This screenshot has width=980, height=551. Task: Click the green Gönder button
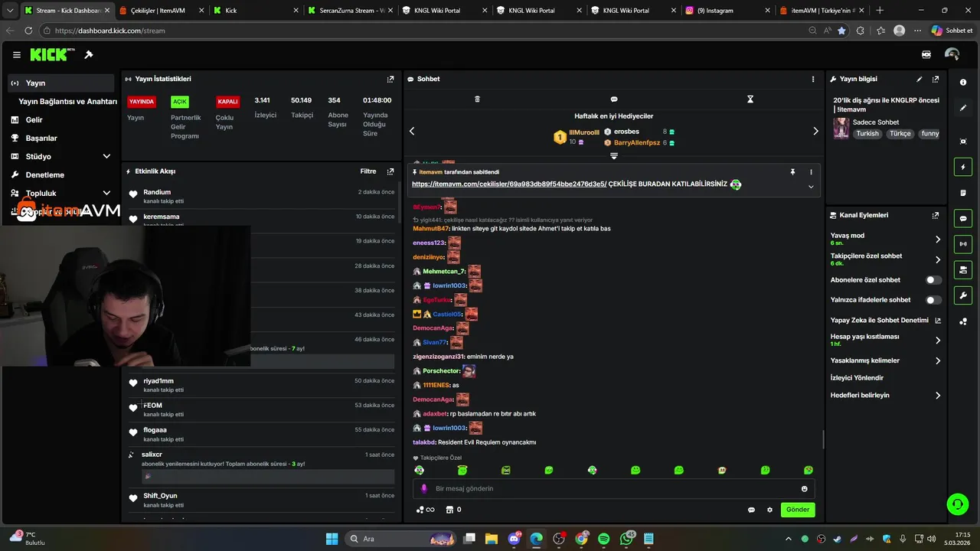coord(798,510)
